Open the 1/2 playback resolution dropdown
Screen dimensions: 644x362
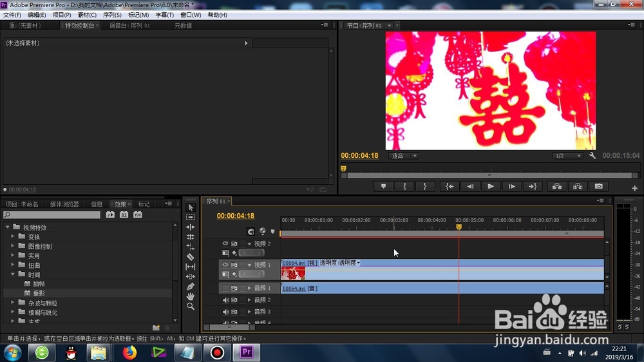[567, 156]
